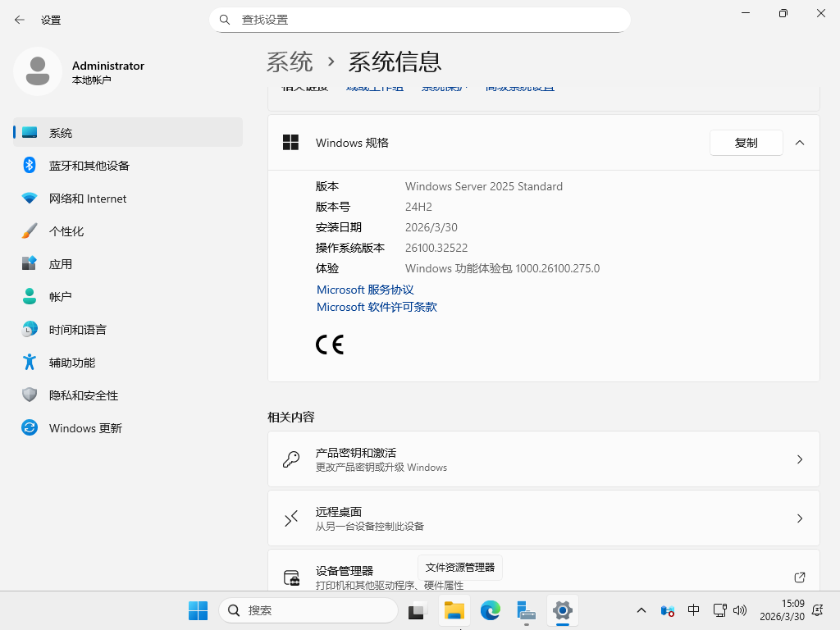This screenshot has width=840, height=630.
Task: Click the volume speaker icon in the tray
Action: [x=739, y=610]
